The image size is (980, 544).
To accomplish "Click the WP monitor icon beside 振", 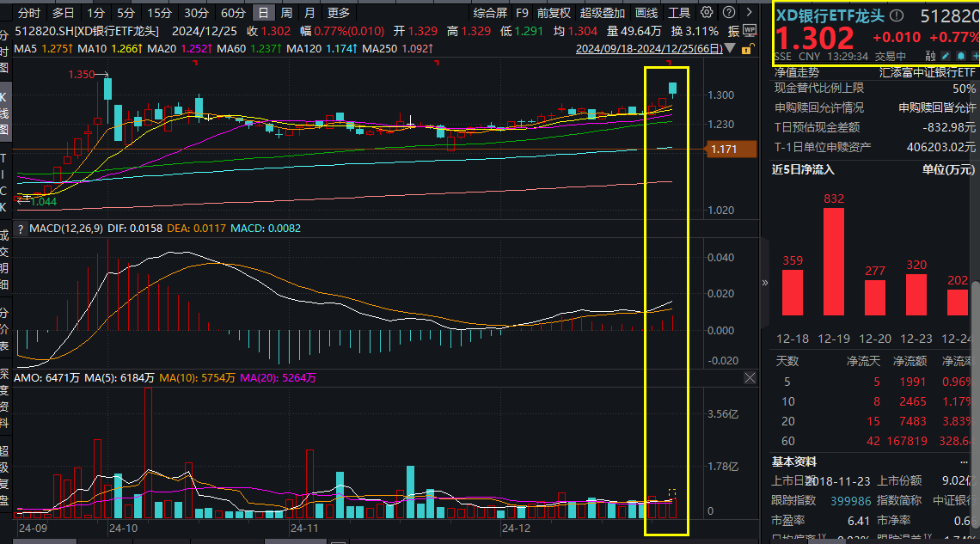I will point(750,31).
